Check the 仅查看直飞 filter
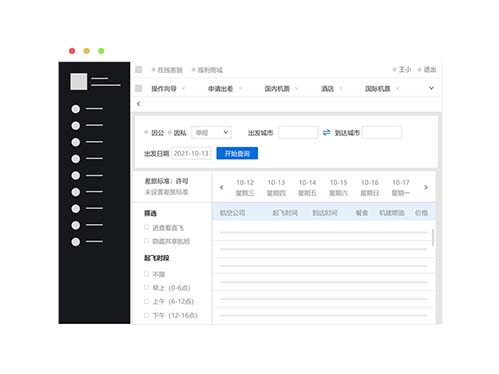This screenshot has height=374, width=499. 146,227
